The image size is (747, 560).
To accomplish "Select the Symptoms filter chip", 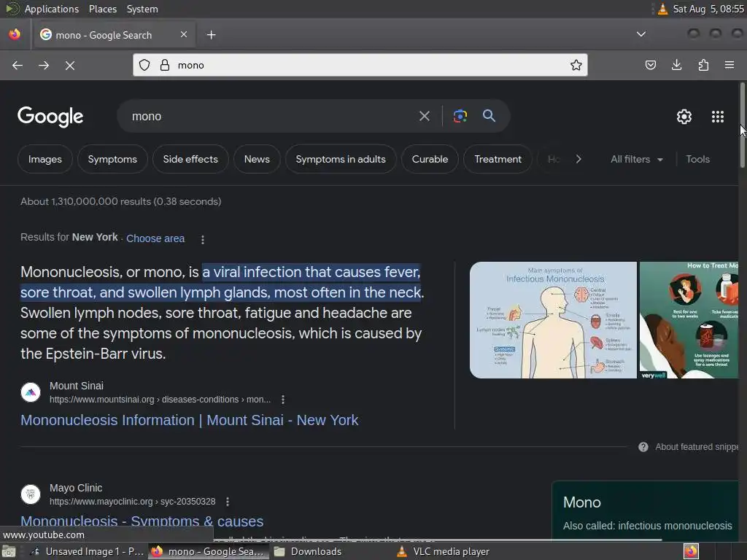I will tap(112, 159).
